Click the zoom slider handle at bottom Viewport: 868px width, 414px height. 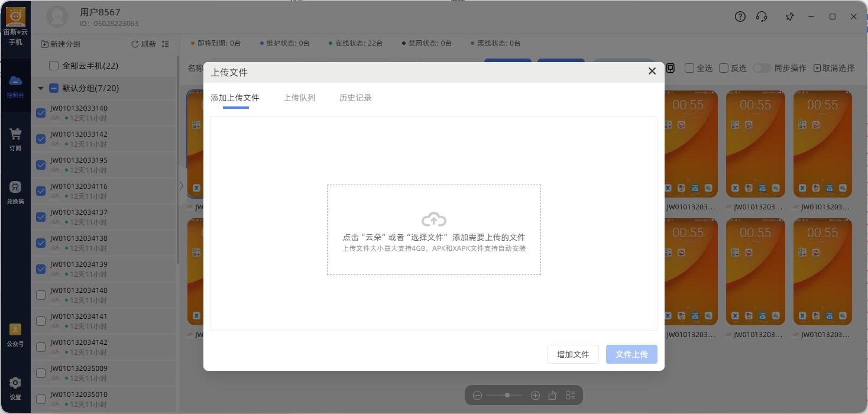tap(507, 395)
